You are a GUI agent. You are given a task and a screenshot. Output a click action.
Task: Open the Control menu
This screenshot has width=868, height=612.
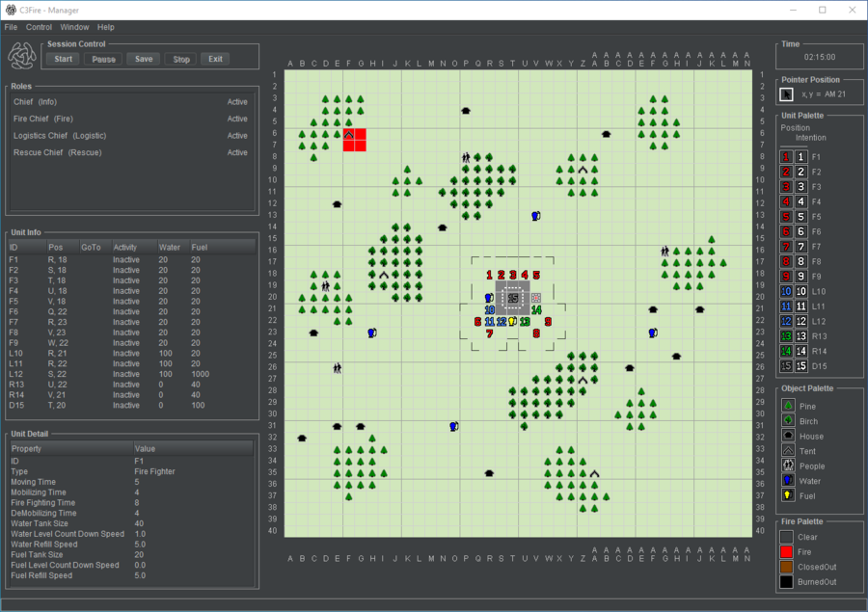point(40,27)
